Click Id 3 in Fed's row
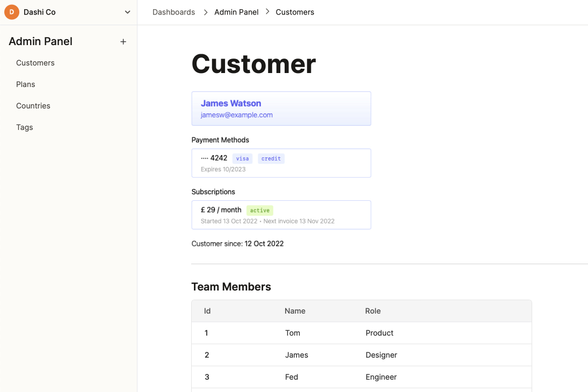 coord(207,377)
